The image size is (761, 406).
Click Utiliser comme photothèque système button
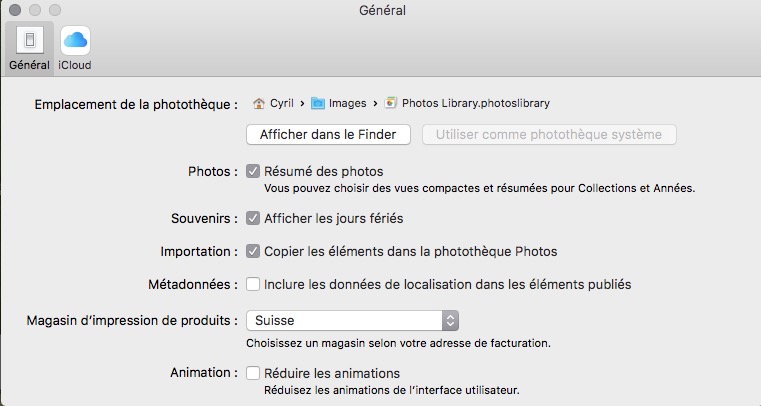(549, 134)
